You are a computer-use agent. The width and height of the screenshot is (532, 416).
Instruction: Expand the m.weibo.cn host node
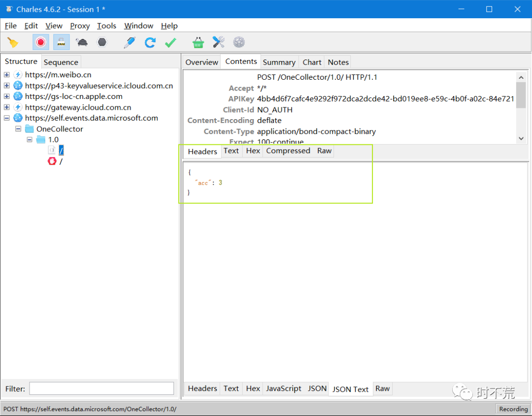point(7,75)
